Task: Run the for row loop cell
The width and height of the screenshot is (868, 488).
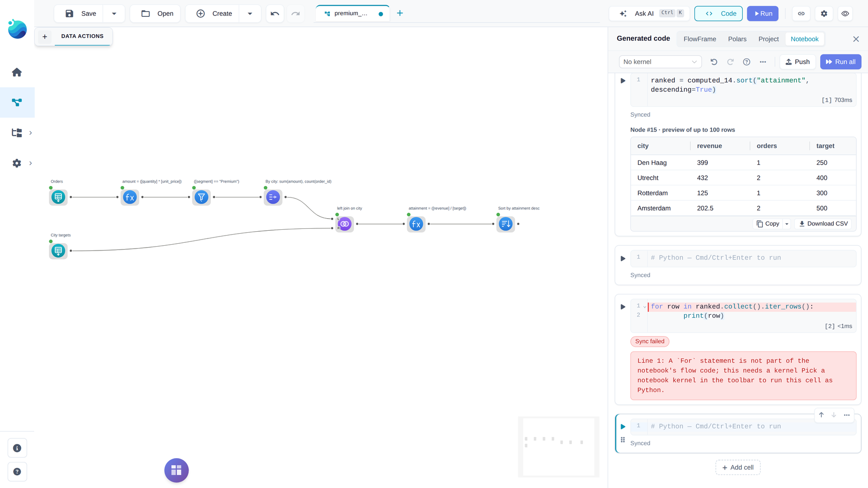Action: point(623,307)
